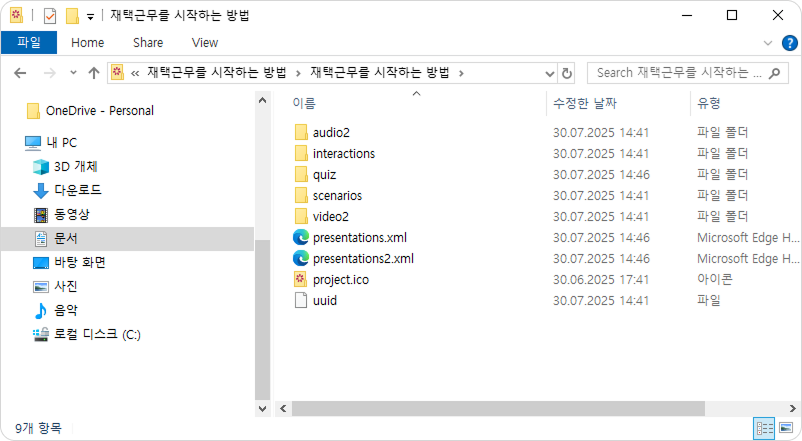
Task: Click the quiz row 30.07.2025 14:46 date
Action: [x=601, y=175]
